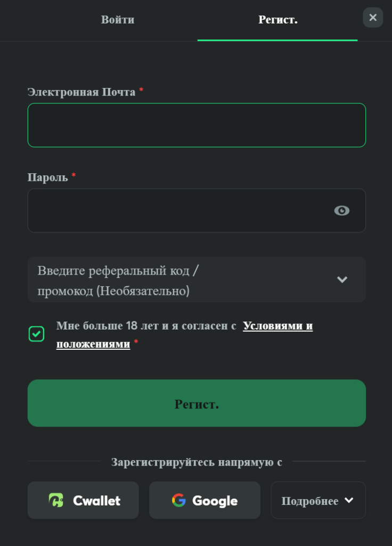
Task: Click the down chevron in referral code row
Action: pos(342,279)
